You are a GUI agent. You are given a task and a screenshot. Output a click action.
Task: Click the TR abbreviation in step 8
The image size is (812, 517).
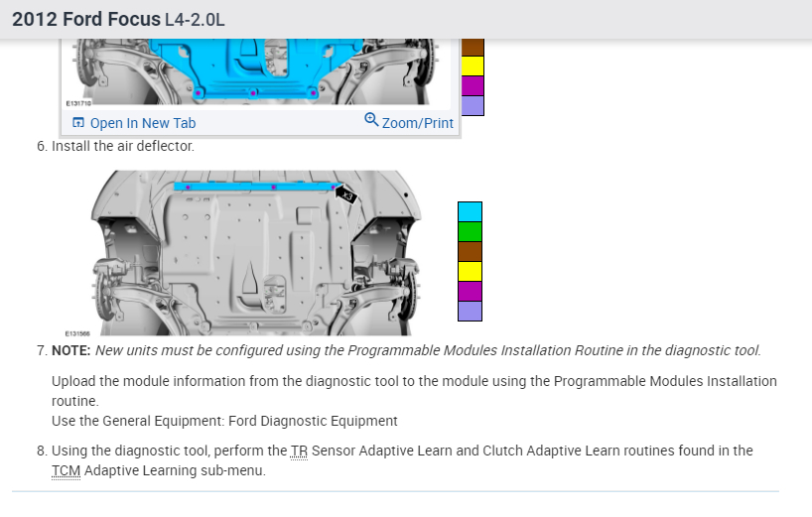(x=299, y=451)
